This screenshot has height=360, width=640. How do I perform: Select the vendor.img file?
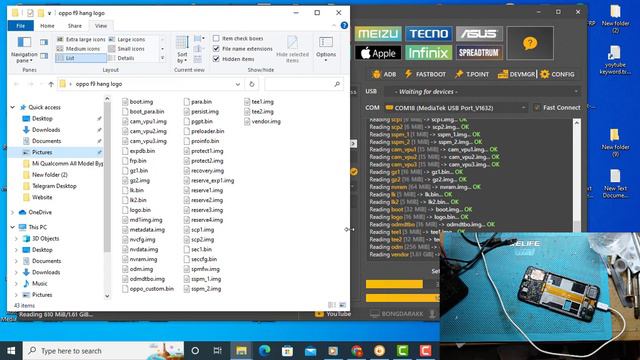point(262,121)
